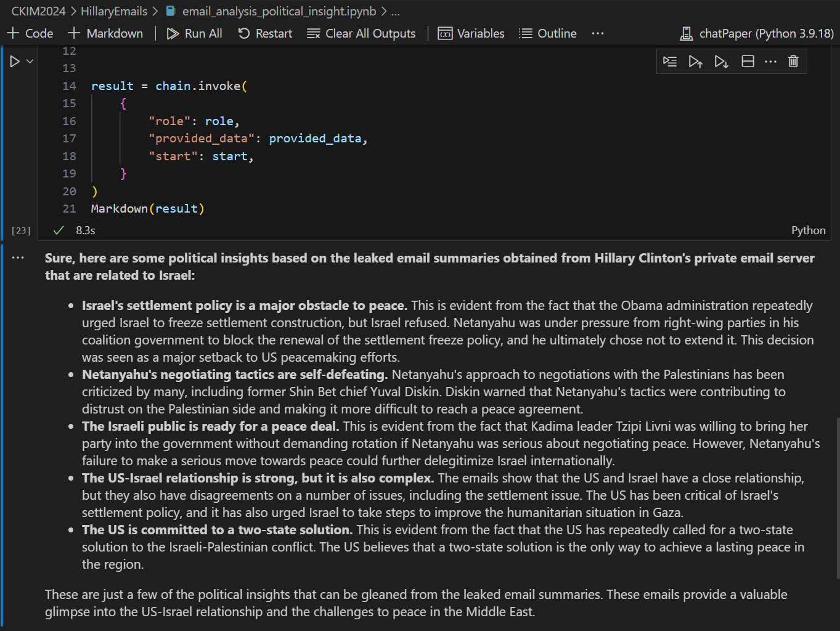Click Run by Line icon in cell toolbar

pyautogui.click(x=670, y=62)
